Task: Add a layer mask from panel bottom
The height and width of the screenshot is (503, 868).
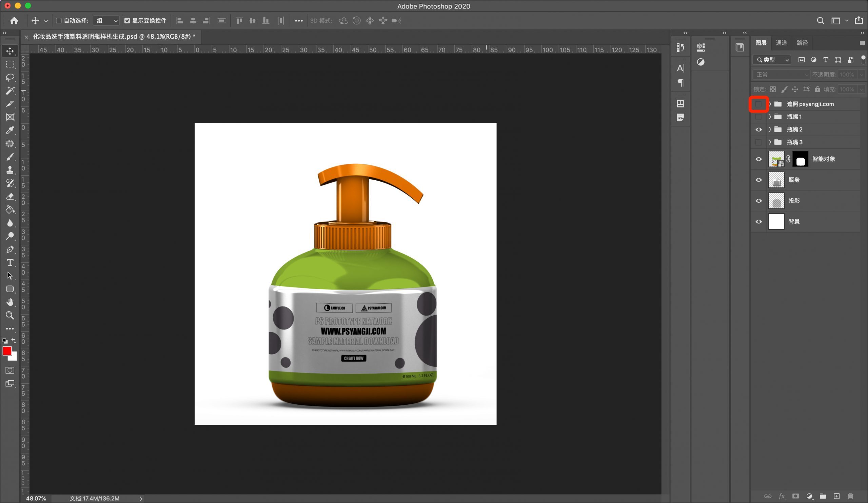Action: point(795,496)
